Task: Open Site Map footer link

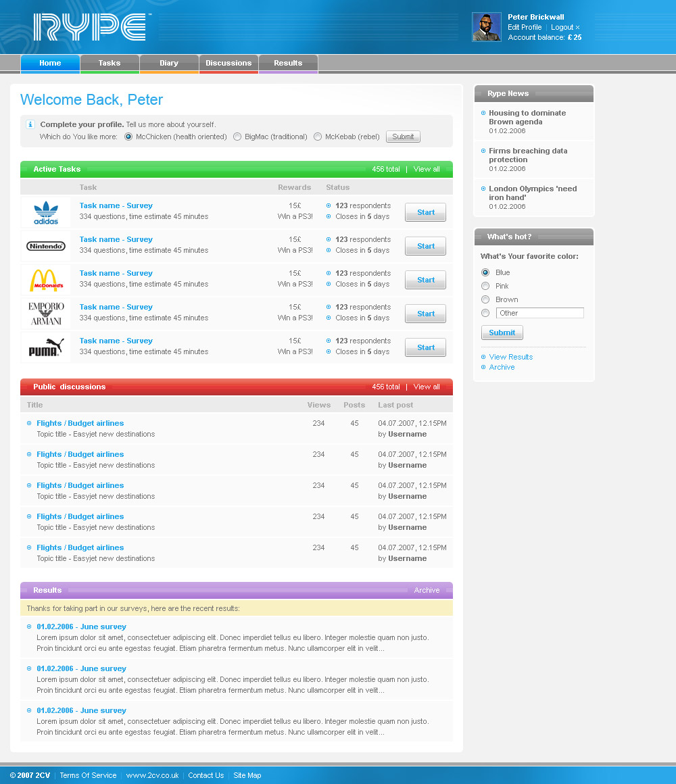Action: coord(247,775)
